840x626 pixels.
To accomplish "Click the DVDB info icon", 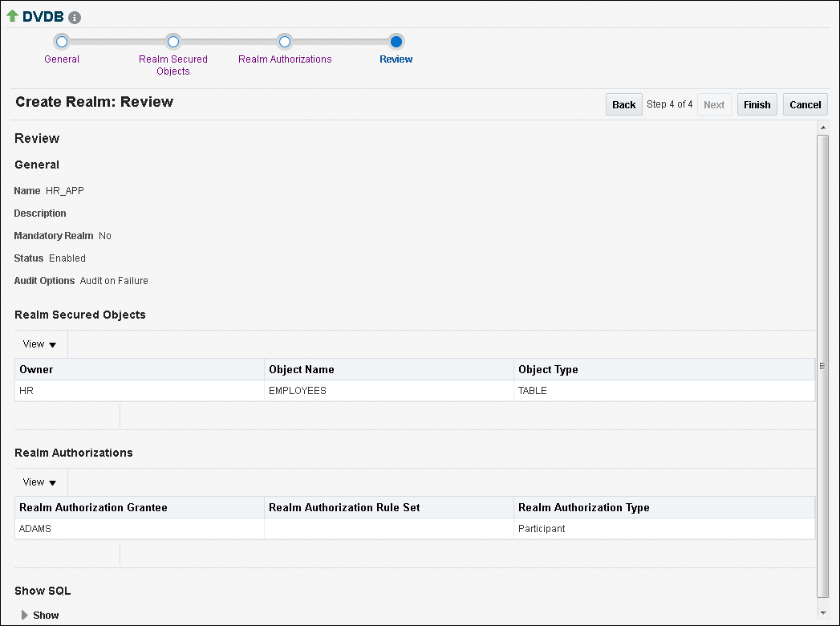I will (x=75, y=18).
